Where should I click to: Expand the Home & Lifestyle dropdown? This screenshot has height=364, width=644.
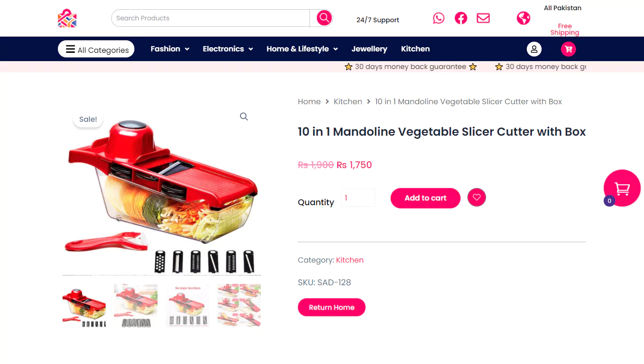302,49
